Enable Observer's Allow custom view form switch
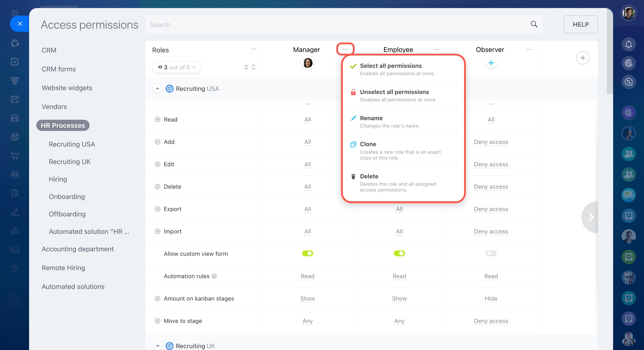Screen dimensions: 644x350 pyautogui.click(x=491, y=254)
